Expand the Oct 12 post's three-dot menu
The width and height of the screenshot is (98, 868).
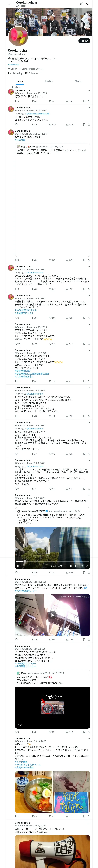coord(89,107)
